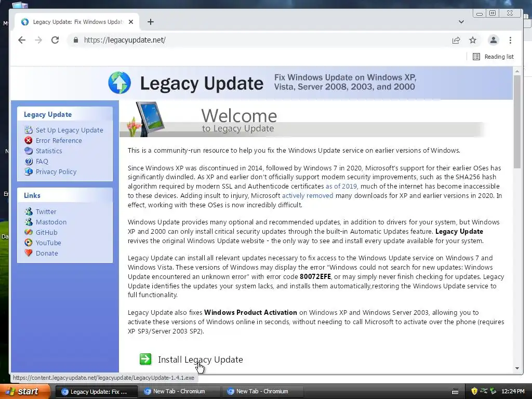Click the Twitter people icon
The width and height of the screenshot is (532, 399).
[x=29, y=211]
